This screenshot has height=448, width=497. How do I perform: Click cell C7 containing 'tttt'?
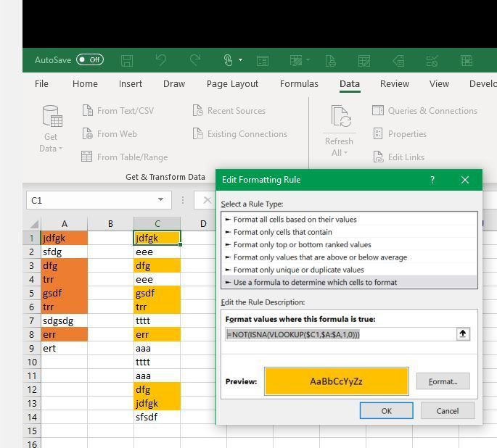(x=157, y=320)
